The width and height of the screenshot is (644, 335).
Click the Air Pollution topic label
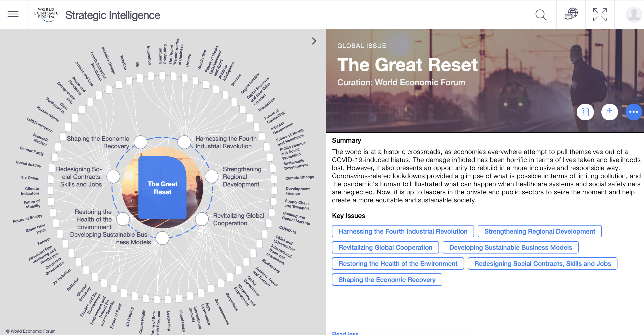(x=62, y=276)
